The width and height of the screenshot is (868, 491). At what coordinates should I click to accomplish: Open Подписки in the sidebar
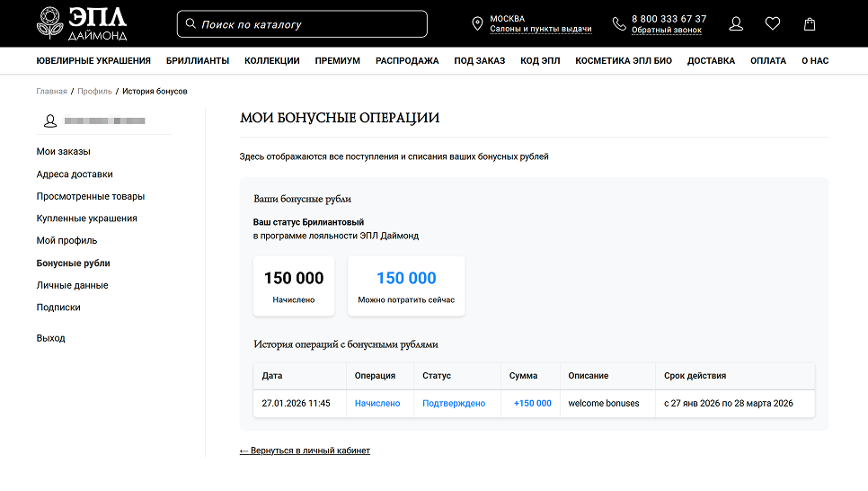(58, 308)
